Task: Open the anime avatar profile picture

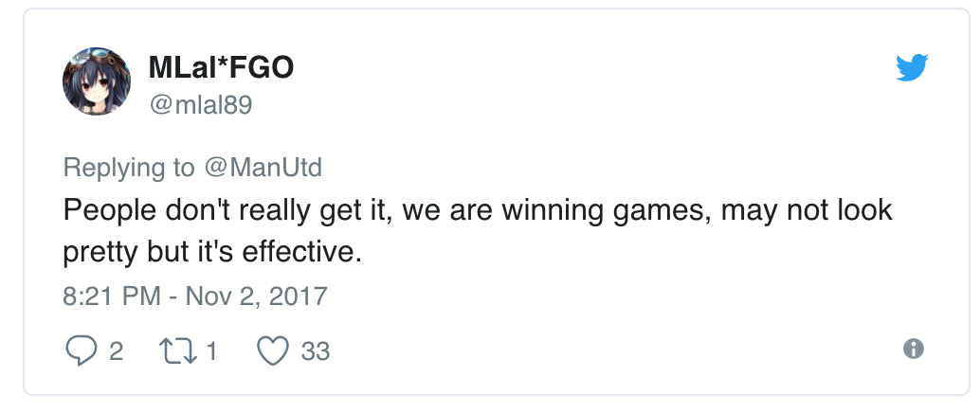Action: [x=97, y=81]
